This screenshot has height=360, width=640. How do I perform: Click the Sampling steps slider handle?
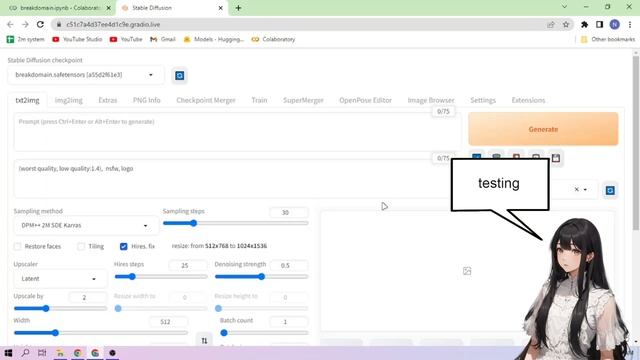[194, 223]
